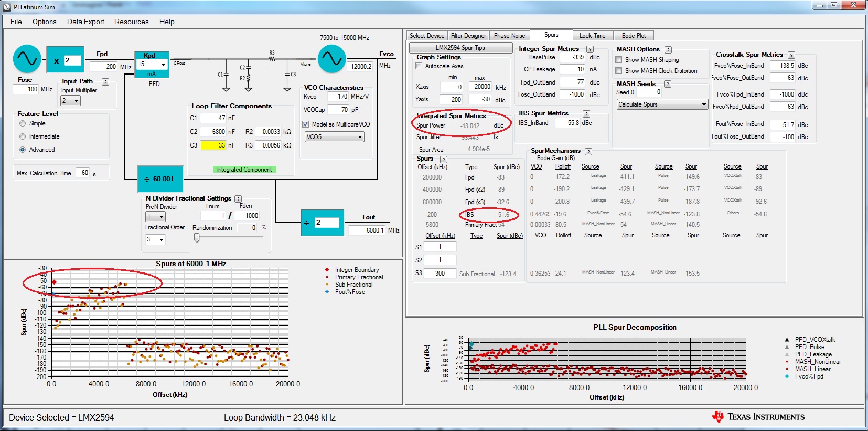Tick the Show MASH Shaping checkbox
868x431 pixels.
point(619,60)
